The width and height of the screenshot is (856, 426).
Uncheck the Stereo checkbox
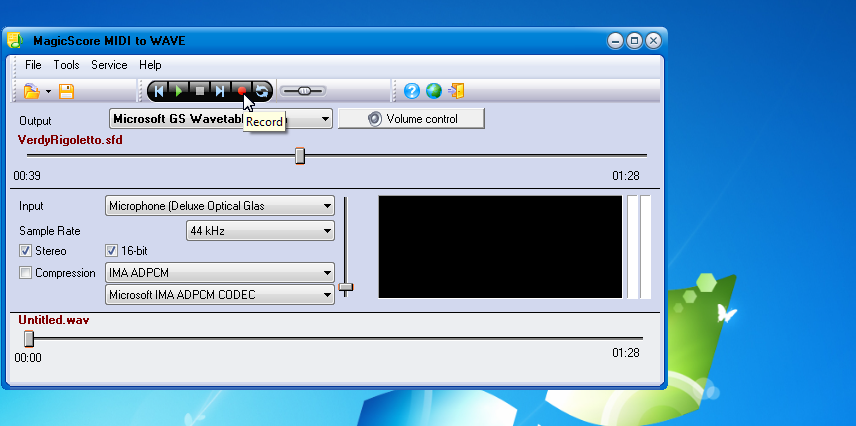pyautogui.click(x=26, y=251)
